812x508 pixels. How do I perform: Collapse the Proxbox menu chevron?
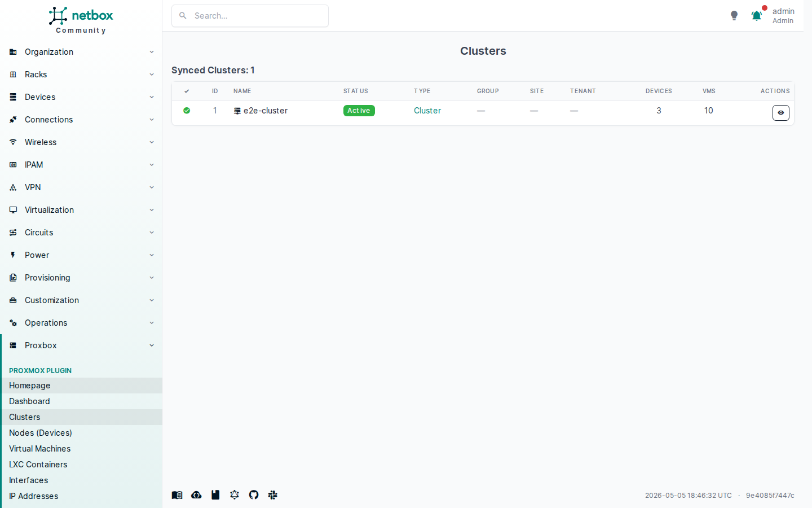click(152, 345)
